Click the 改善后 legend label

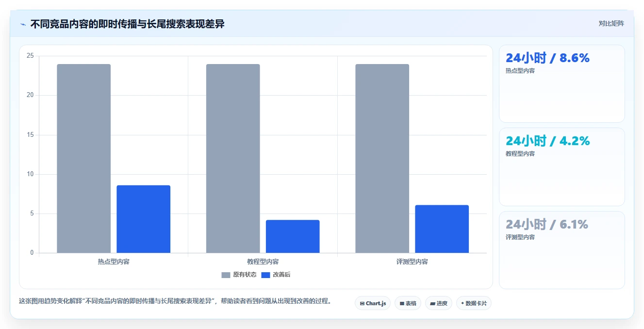281,275
